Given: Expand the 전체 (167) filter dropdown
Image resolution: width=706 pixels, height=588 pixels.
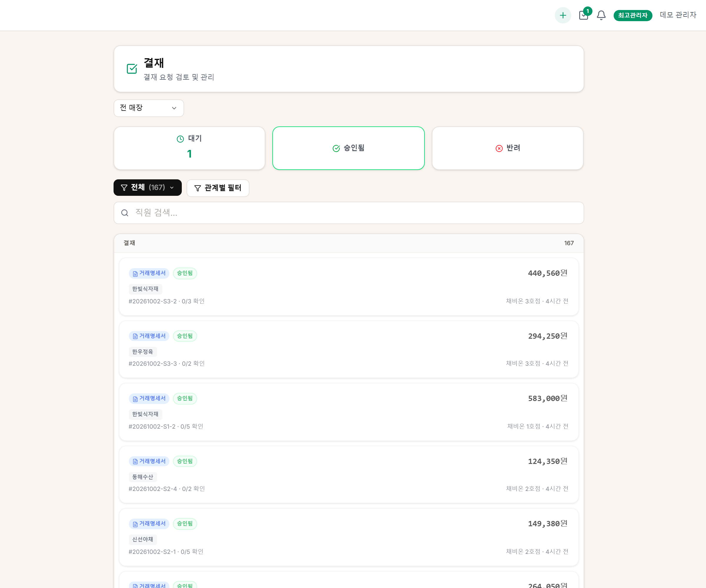Looking at the screenshot, I should coord(148,188).
